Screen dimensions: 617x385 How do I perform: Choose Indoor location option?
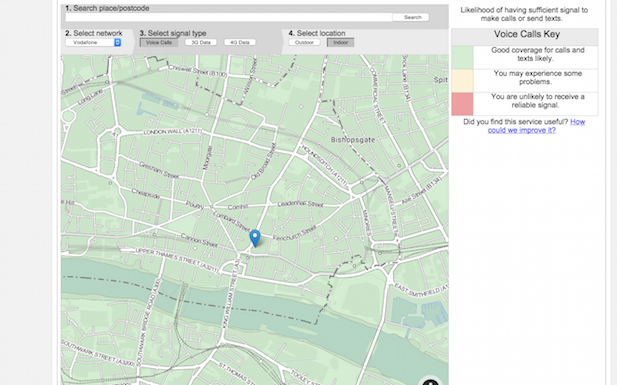tap(340, 43)
